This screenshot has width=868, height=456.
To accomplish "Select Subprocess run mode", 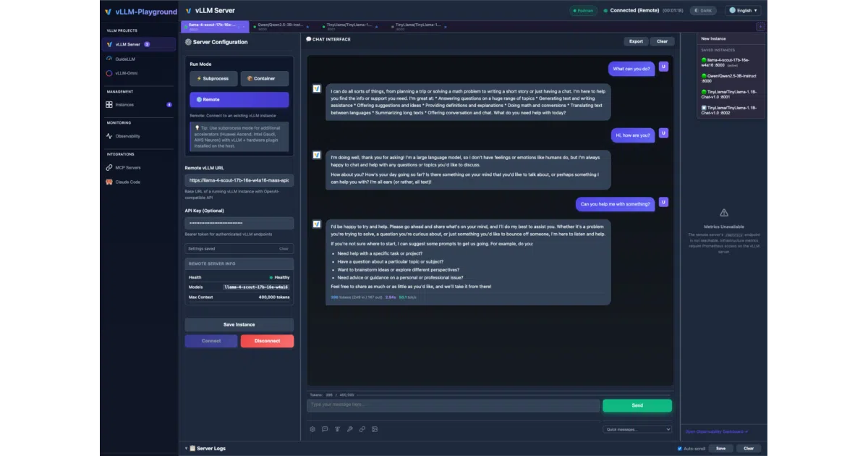I will pyautogui.click(x=213, y=78).
